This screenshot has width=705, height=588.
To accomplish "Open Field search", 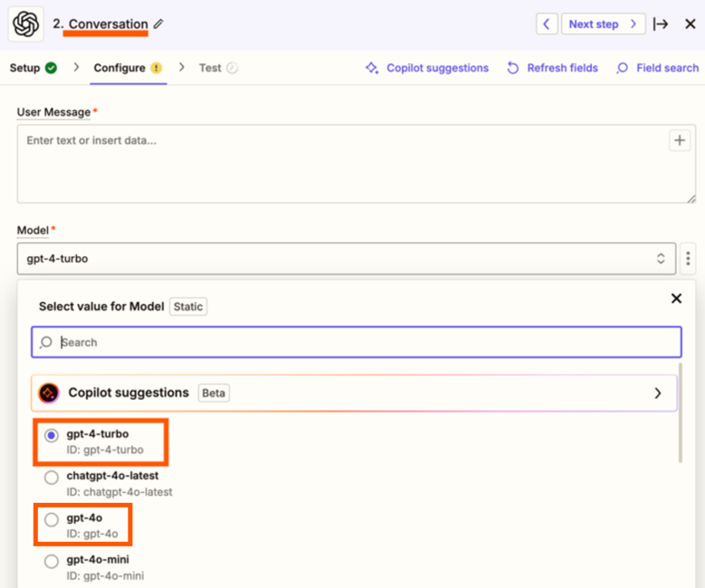I will coord(657,68).
